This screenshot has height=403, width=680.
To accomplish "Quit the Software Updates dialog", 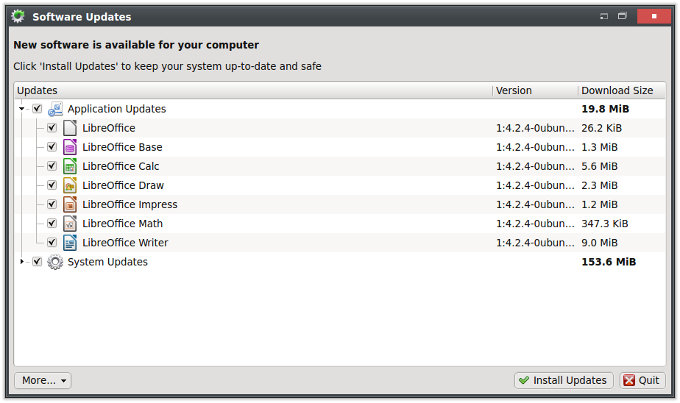I will [x=642, y=380].
